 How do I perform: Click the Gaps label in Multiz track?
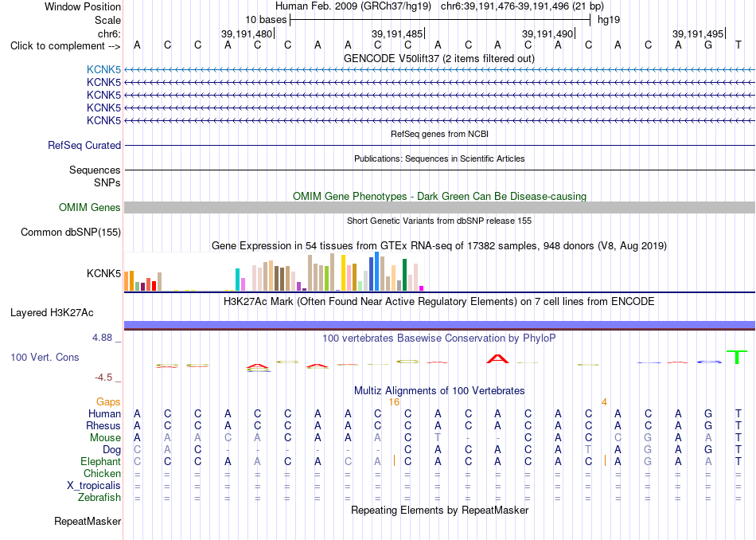tap(108, 402)
